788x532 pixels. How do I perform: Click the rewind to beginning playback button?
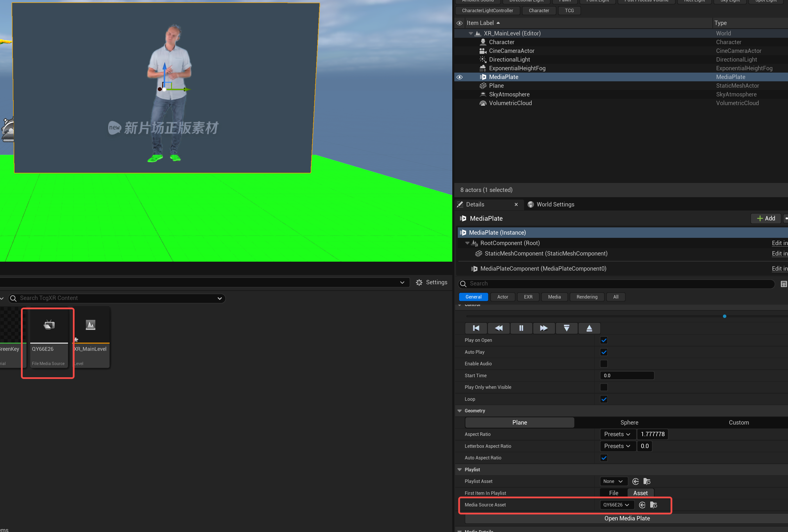tap(476, 328)
